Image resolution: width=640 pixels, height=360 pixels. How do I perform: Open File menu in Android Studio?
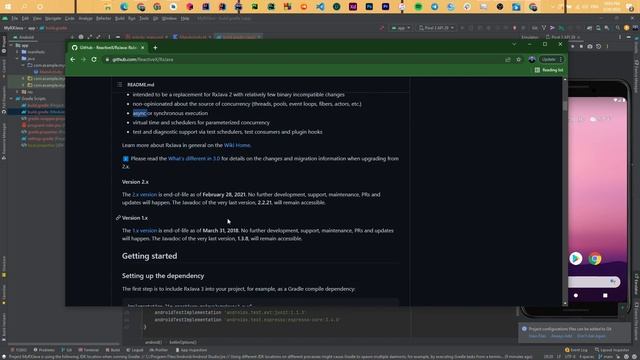[x=15, y=18]
